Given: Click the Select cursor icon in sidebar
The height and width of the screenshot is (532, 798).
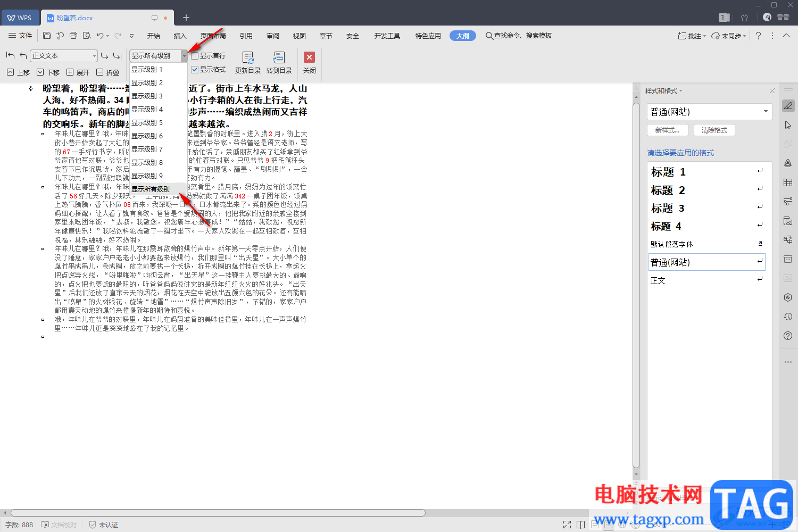Looking at the screenshot, I should [788, 125].
